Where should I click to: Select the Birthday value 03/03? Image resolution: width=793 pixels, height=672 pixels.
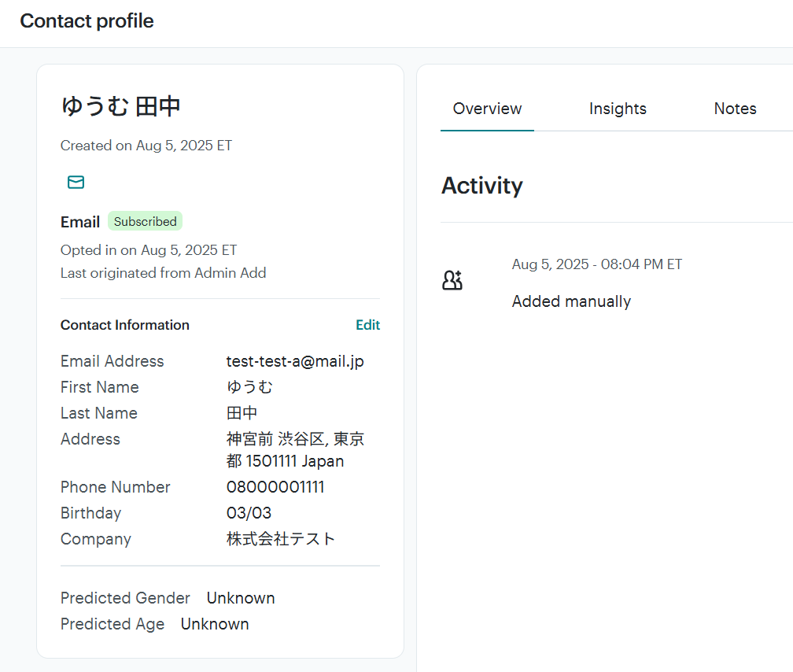click(249, 513)
